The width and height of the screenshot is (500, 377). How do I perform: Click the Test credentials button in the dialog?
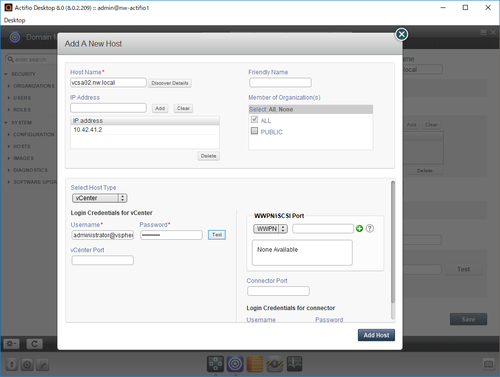point(217,235)
